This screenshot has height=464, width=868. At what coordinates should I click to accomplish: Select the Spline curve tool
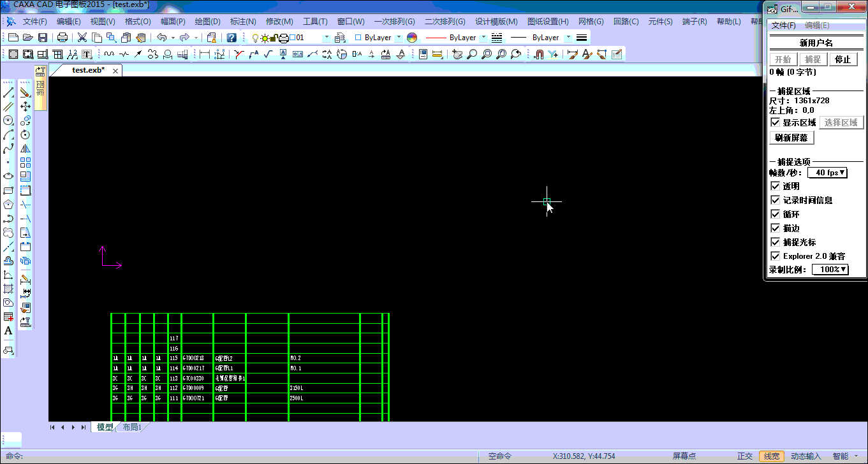8,149
